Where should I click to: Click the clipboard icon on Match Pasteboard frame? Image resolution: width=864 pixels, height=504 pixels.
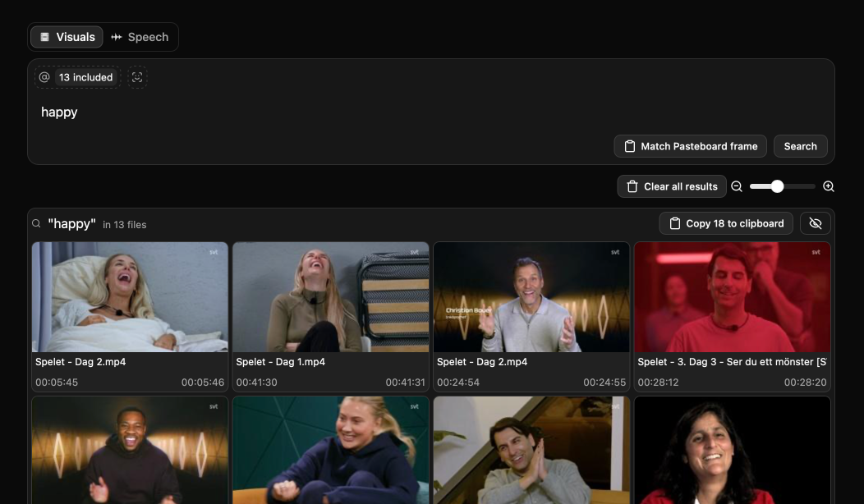pos(628,146)
